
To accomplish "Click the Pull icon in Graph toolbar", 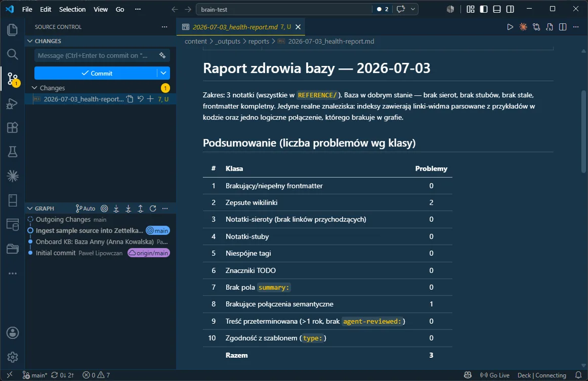I will (x=128, y=208).
